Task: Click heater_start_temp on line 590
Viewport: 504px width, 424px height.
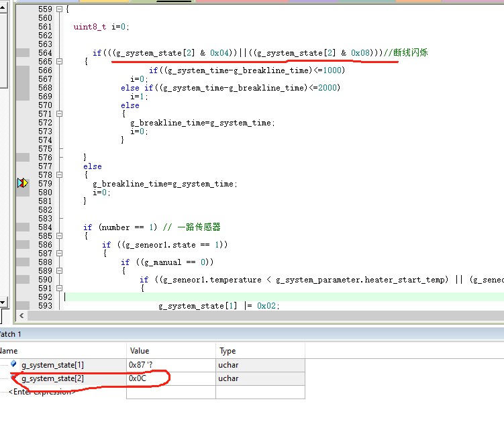Action: pyautogui.click(x=404, y=280)
